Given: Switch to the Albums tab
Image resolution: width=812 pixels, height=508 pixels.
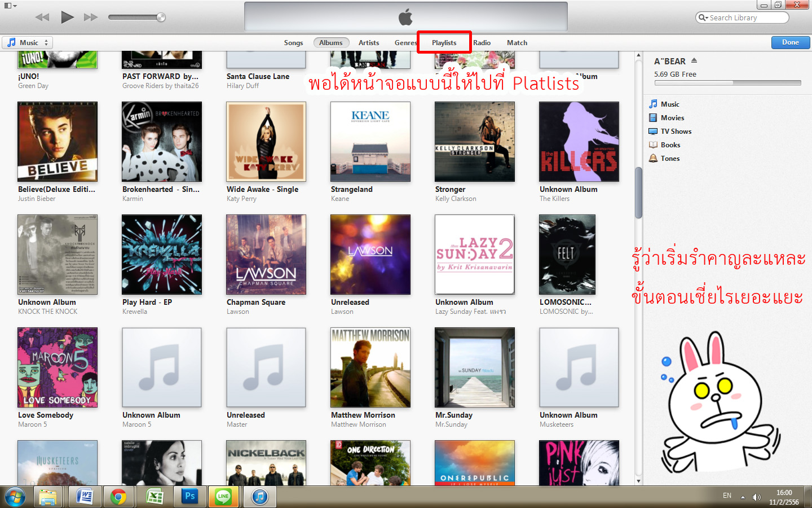Looking at the screenshot, I should [x=331, y=43].
